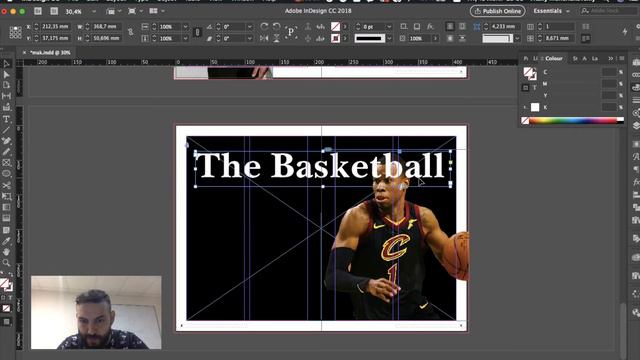
Task: Click the Flip Vertical icon
Action: (276, 38)
